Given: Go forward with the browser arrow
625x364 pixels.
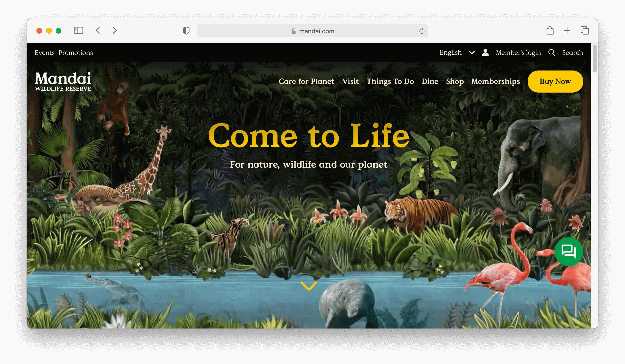Looking at the screenshot, I should point(114,30).
